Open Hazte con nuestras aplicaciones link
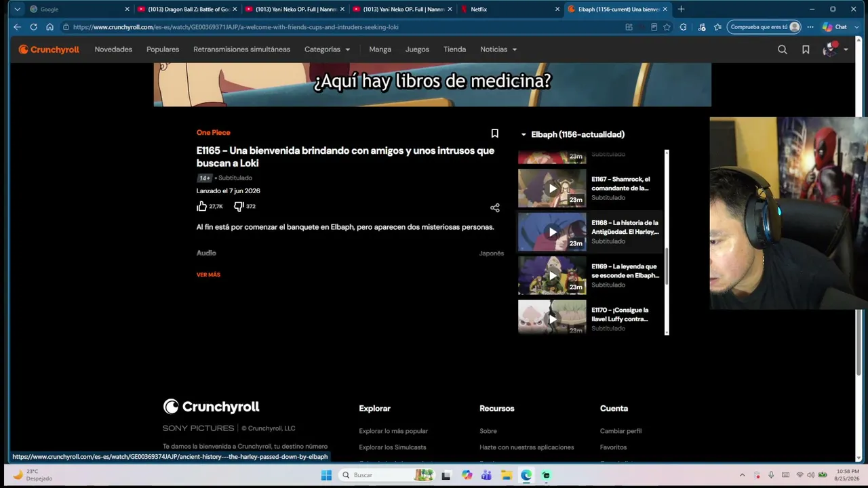This screenshot has width=868, height=488. 527,447
